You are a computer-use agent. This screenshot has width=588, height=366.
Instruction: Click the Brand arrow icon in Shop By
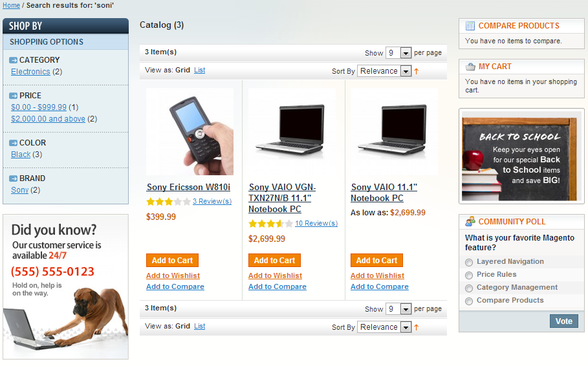[13, 178]
